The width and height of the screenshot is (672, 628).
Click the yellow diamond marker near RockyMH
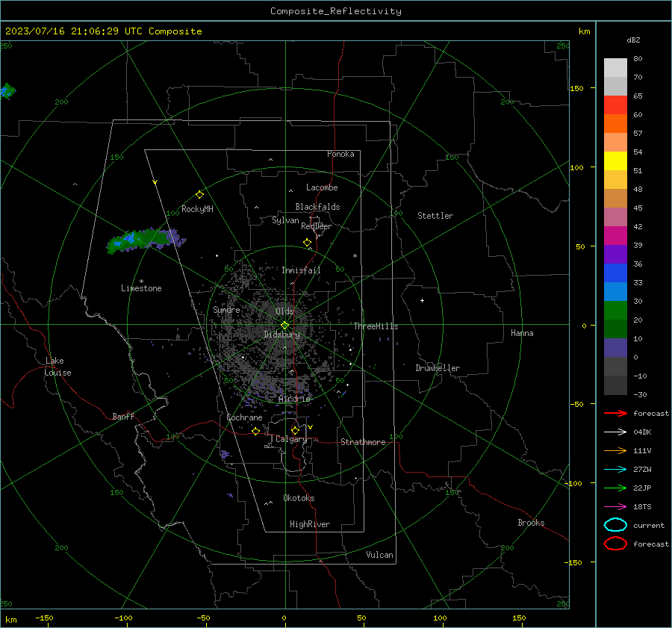tap(199, 195)
